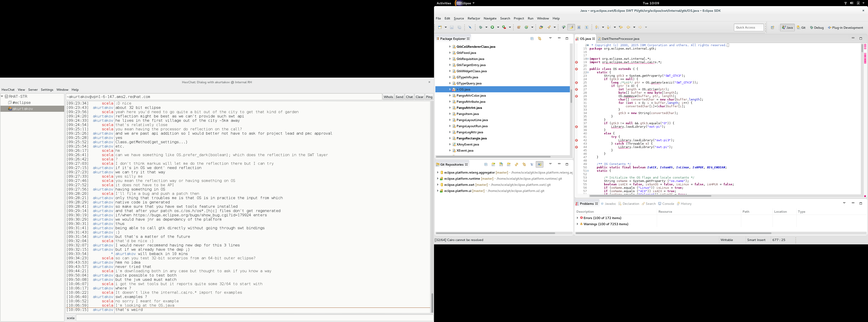Click the network icon in the top bar
Image resolution: width=868 pixels, height=322 pixels.
pos(845,3)
